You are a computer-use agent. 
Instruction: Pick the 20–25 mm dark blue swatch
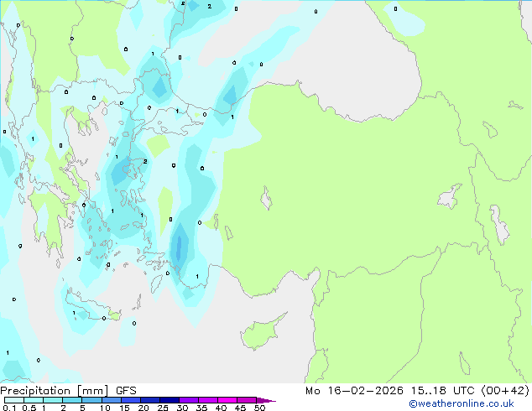click(x=149, y=400)
